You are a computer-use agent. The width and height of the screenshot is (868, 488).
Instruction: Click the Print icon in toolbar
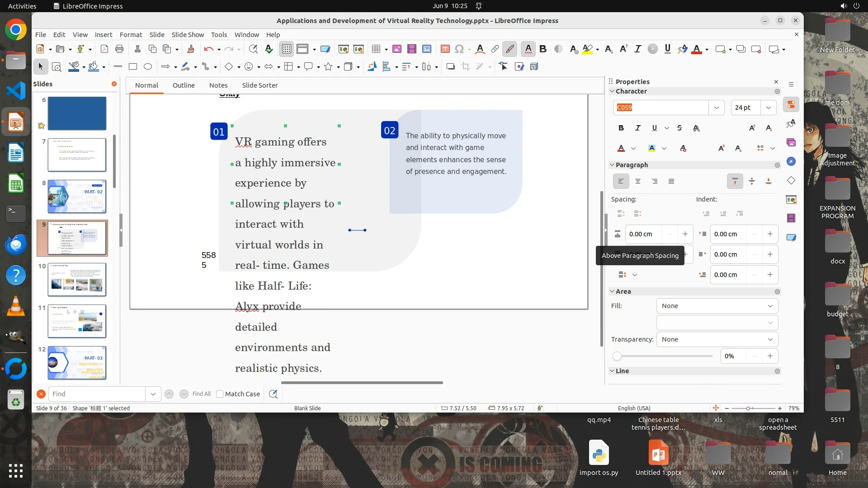(119, 49)
